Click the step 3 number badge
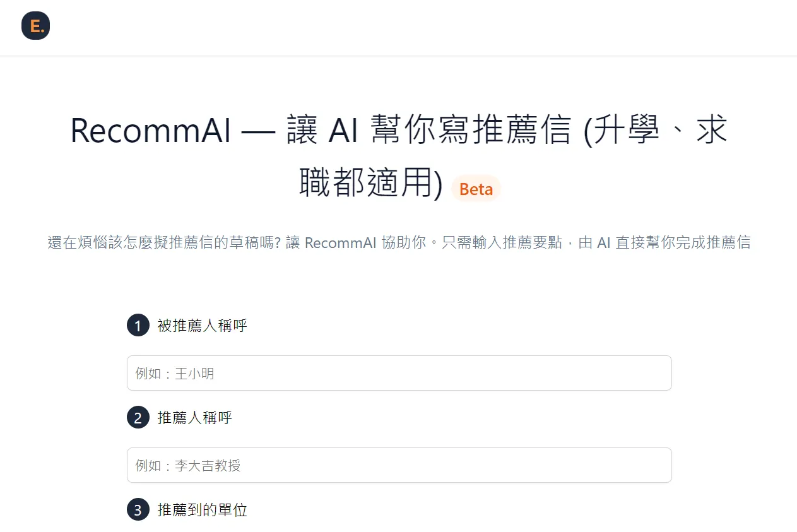 pos(138,510)
